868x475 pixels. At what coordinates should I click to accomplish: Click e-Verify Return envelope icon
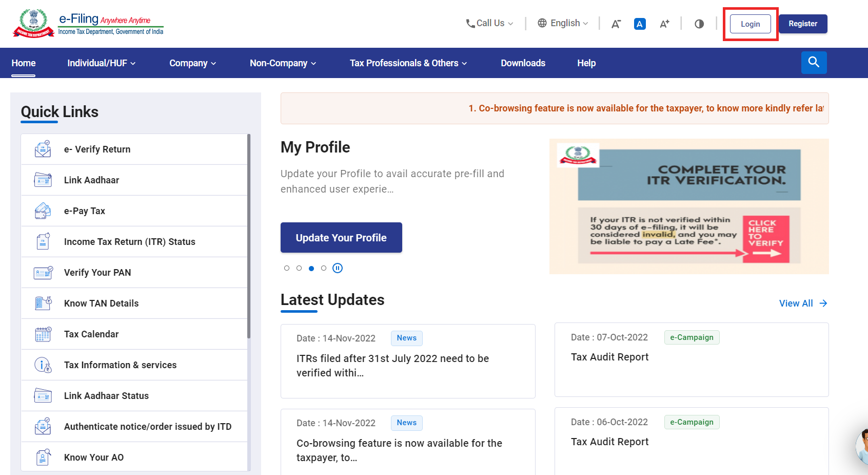pyautogui.click(x=43, y=149)
